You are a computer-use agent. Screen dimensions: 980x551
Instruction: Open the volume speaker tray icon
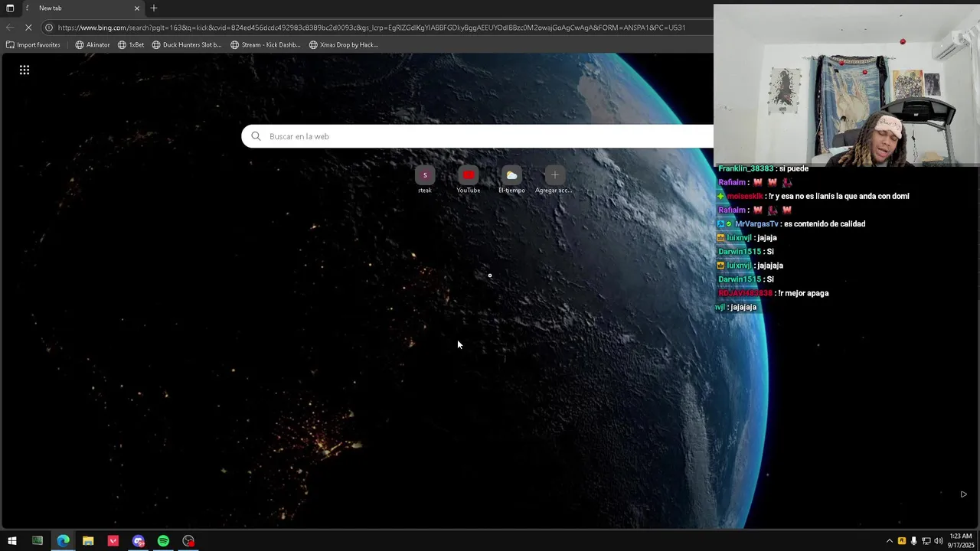[939, 541]
